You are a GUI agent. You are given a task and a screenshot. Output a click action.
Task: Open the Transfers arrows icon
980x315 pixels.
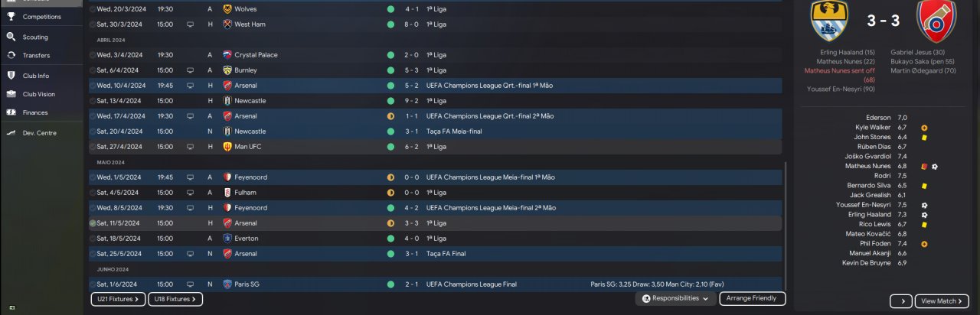(11, 55)
